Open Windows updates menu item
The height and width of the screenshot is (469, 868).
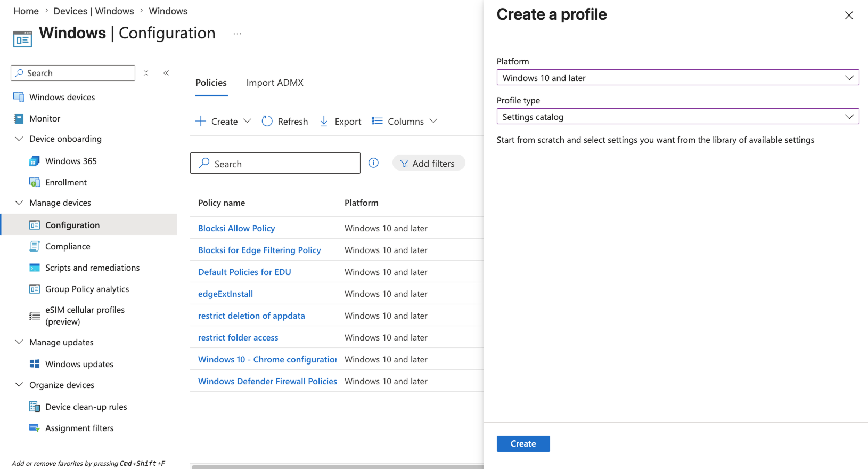(79, 364)
